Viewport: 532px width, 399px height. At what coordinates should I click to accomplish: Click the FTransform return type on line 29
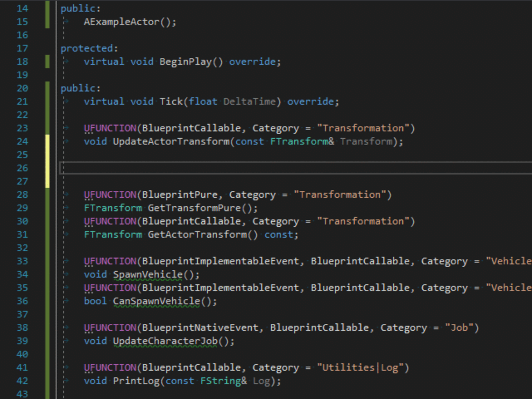[113, 208]
